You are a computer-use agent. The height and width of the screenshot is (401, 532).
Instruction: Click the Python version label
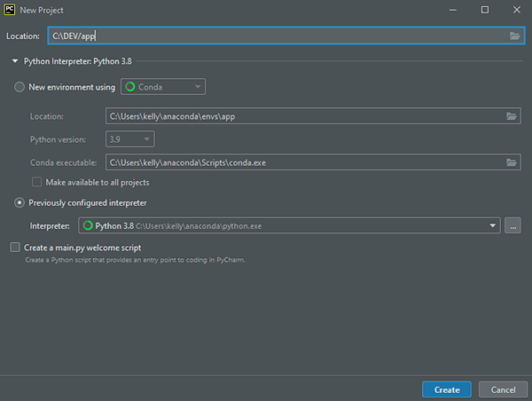point(58,139)
